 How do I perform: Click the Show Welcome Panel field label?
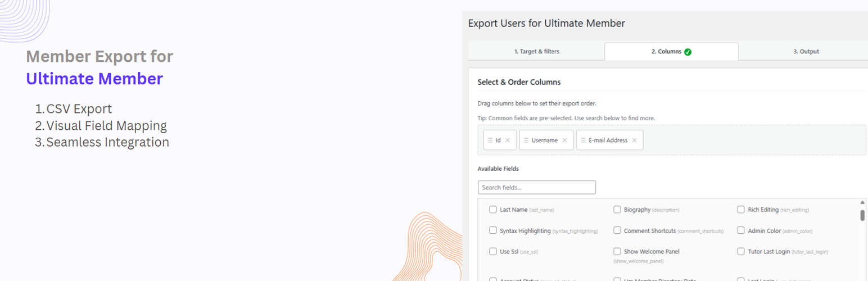click(x=652, y=251)
